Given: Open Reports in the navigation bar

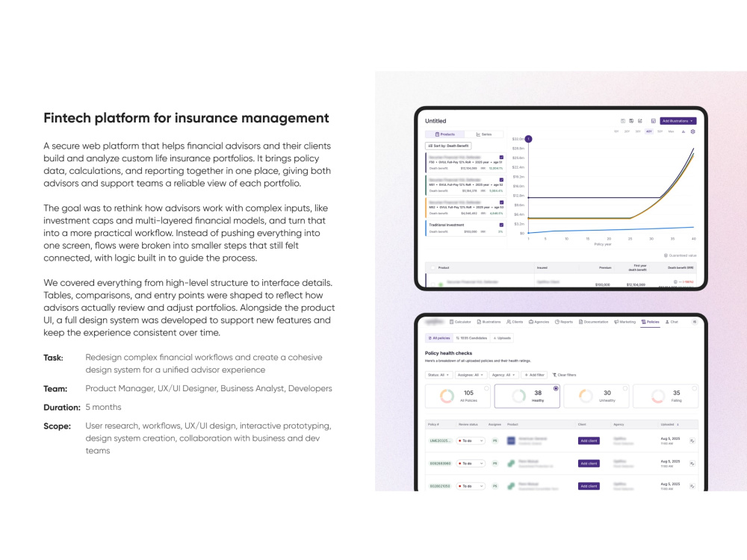Looking at the screenshot, I should click(x=563, y=322).
